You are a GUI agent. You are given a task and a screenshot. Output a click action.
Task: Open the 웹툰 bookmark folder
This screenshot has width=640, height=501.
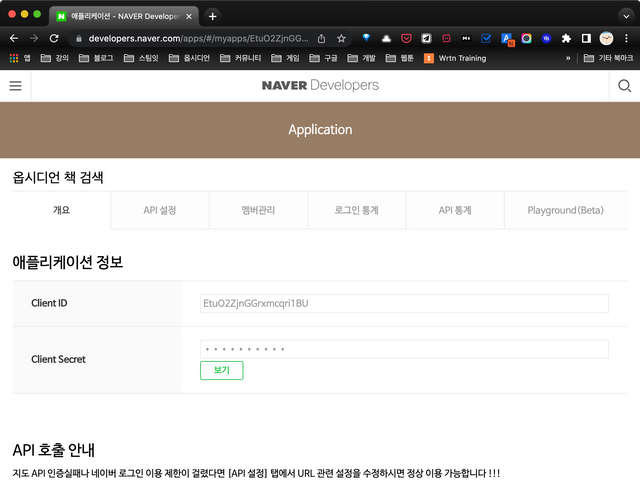click(399, 58)
